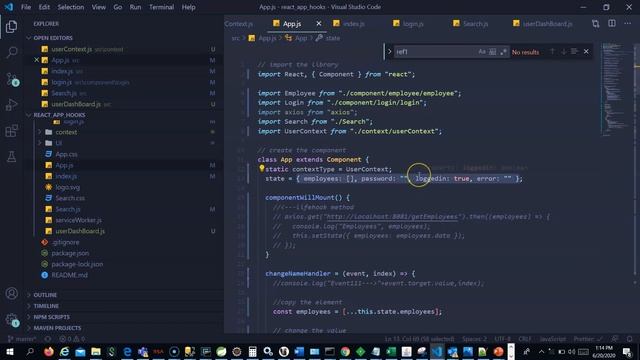
Task: Open the Go menu
Action: click(118, 7)
